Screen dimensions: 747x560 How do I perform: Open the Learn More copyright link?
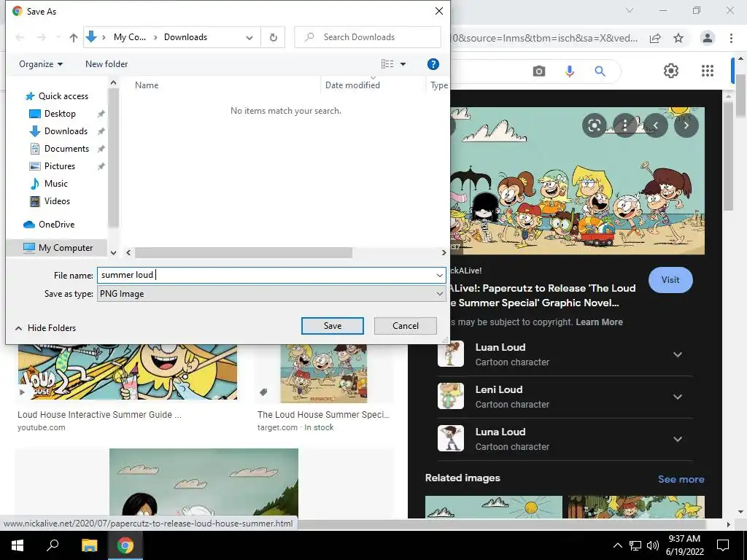point(599,322)
